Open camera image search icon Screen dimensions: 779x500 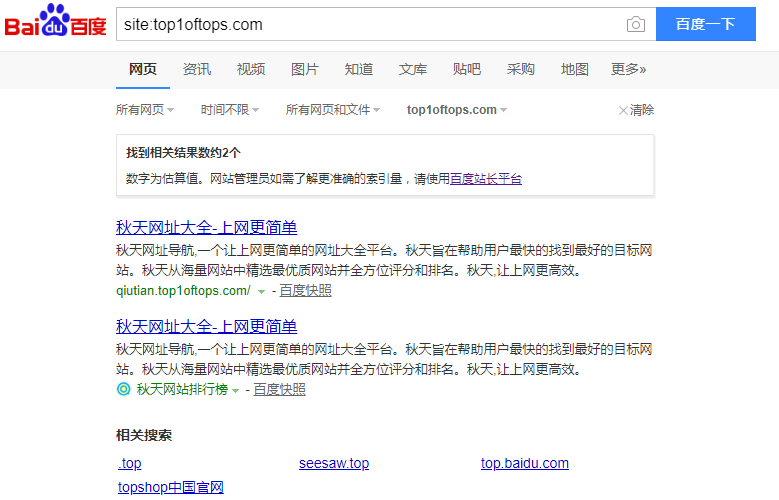pos(635,24)
